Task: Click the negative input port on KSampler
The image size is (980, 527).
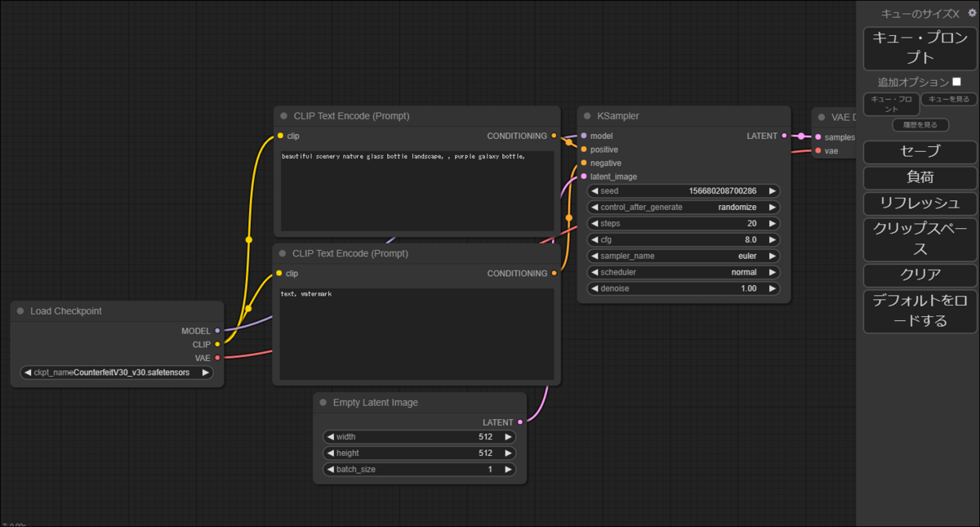Action: pos(583,163)
